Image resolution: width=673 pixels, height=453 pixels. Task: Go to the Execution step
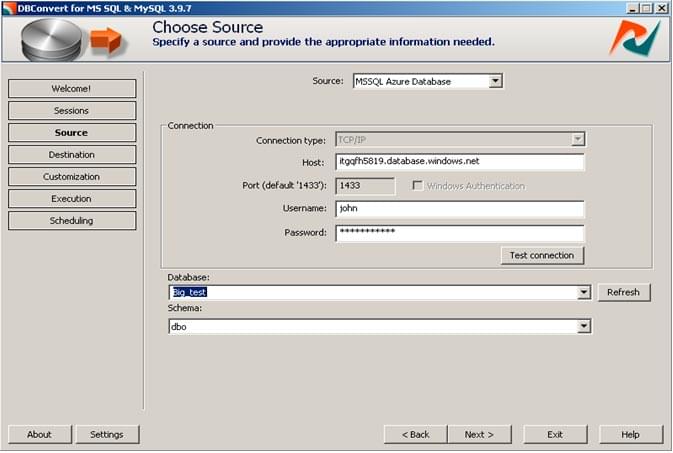pos(72,199)
